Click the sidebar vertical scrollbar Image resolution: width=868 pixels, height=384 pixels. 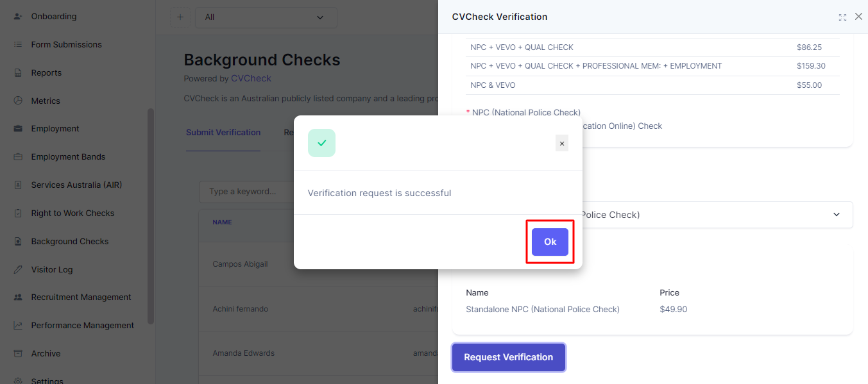pyautogui.click(x=151, y=216)
